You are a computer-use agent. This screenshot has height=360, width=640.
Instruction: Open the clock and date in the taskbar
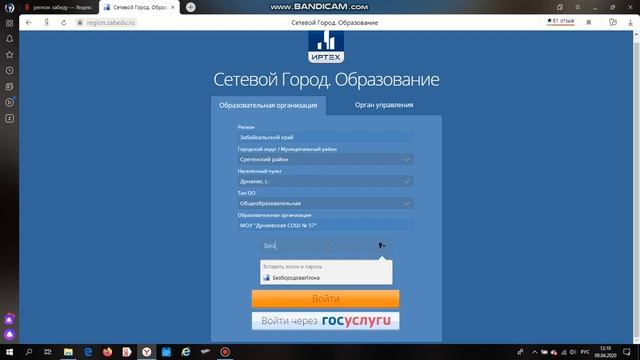pos(605,352)
